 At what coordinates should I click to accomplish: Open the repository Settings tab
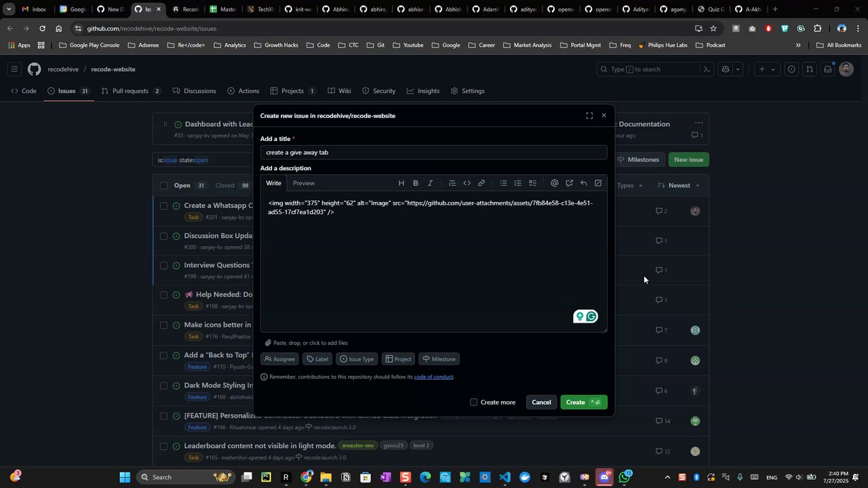[x=468, y=91]
